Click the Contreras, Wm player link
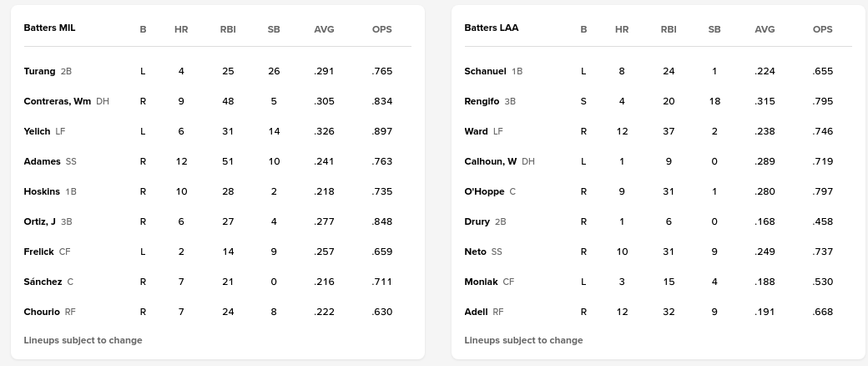 point(57,101)
